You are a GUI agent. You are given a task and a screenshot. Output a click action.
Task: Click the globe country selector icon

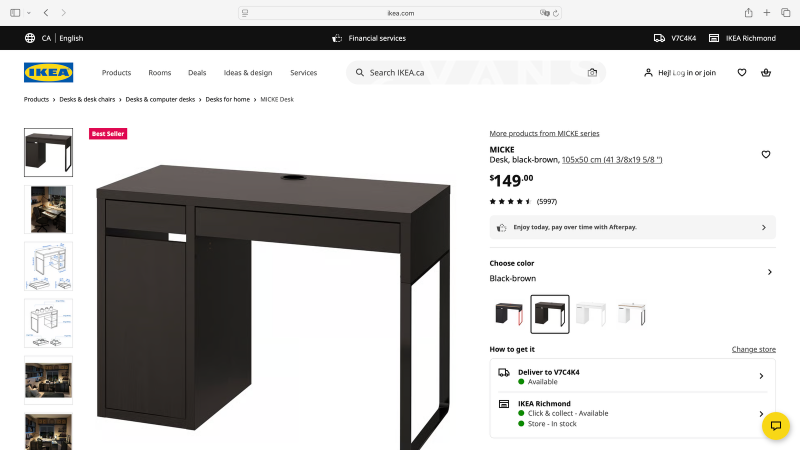click(30, 38)
